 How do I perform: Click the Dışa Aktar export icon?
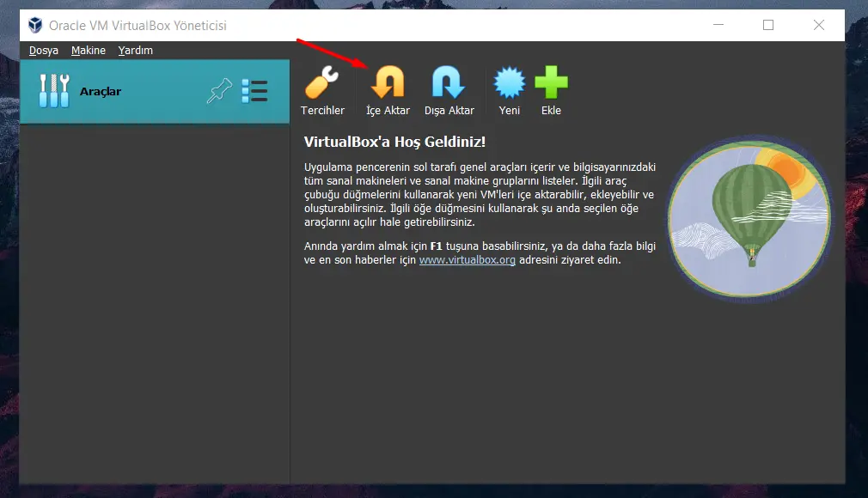point(449,84)
